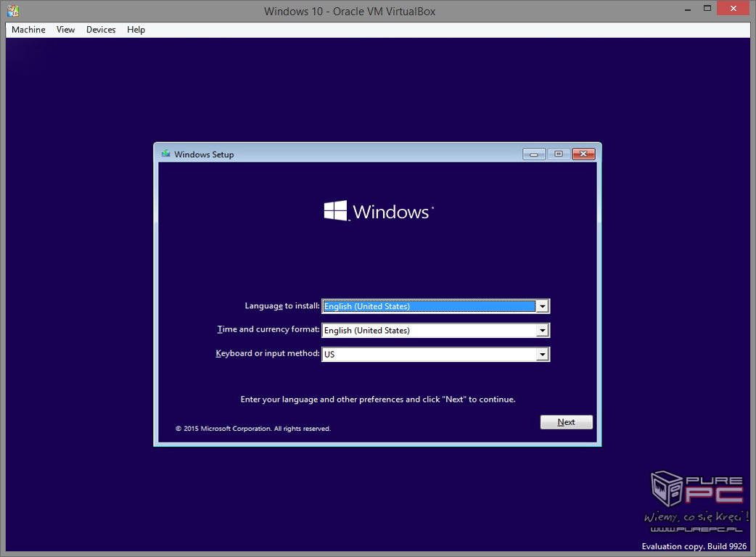756x557 pixels.
Task: Click the Next button in Windows Setup
Action: click(566, 422)
